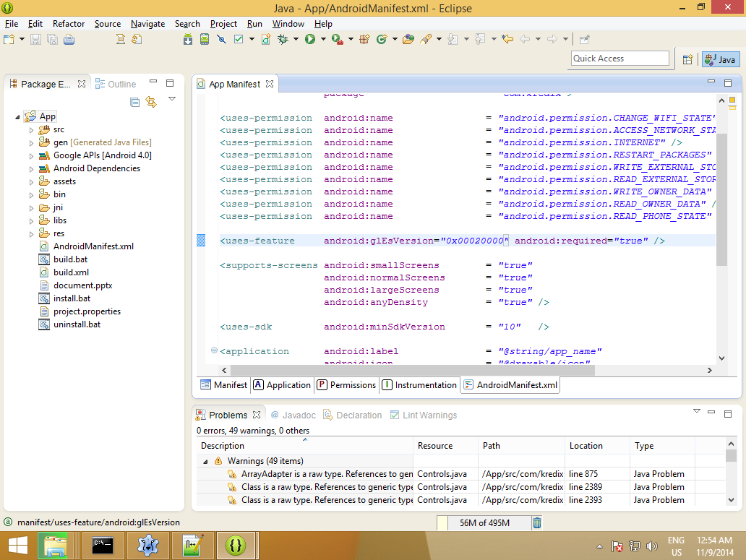This screenshot has height=560, width=746.
Task: Open the Refactor menu
Action: pyautogui.click(x=69, y=24)
